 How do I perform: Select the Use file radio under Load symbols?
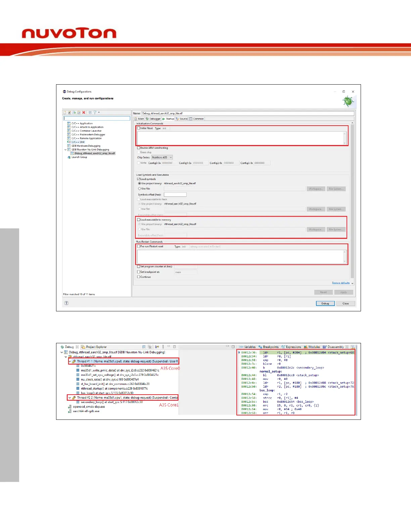click(139, 189)
